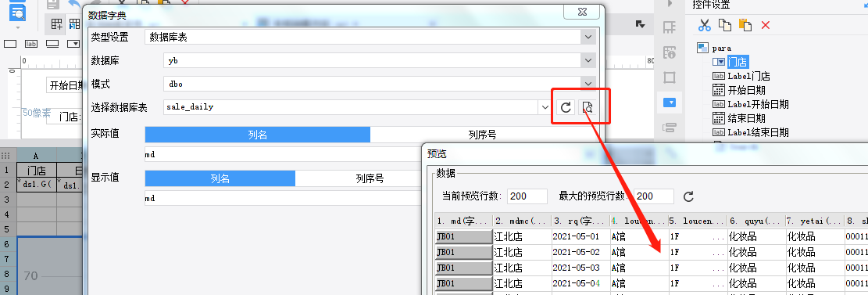Expand the 数据库 yb dropdown

pos(588,60)
